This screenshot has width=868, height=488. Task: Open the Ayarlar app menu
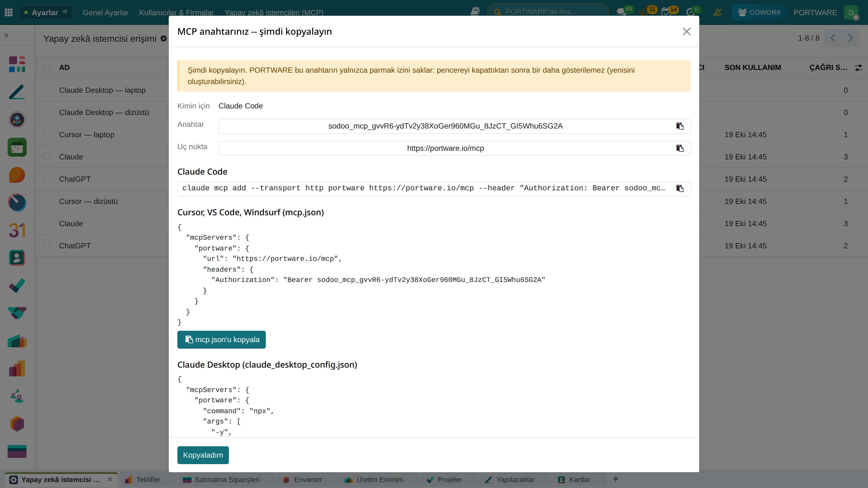click(x=46, y=12)
